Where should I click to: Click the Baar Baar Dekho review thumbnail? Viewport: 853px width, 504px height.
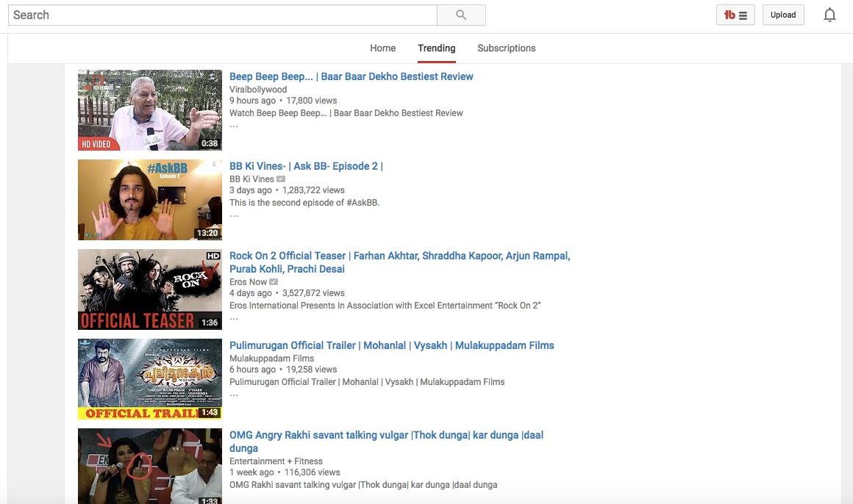(149, 109)
